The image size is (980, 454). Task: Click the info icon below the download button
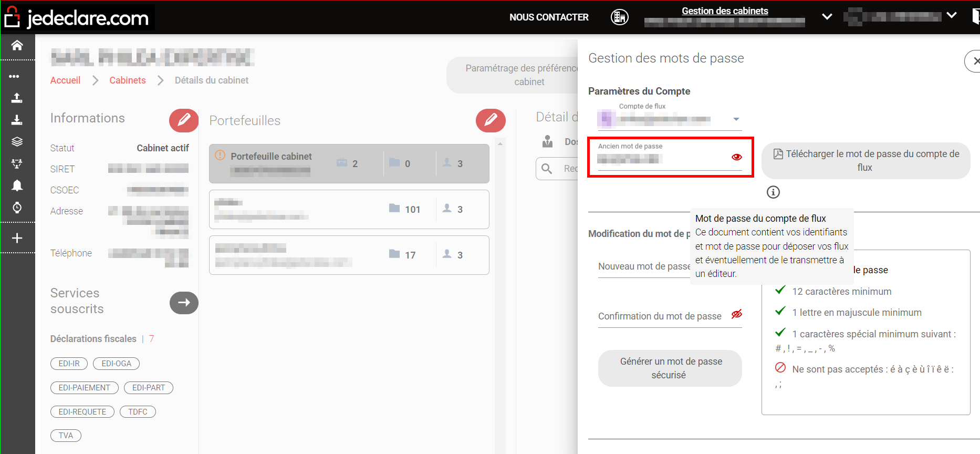click(773, 192)
